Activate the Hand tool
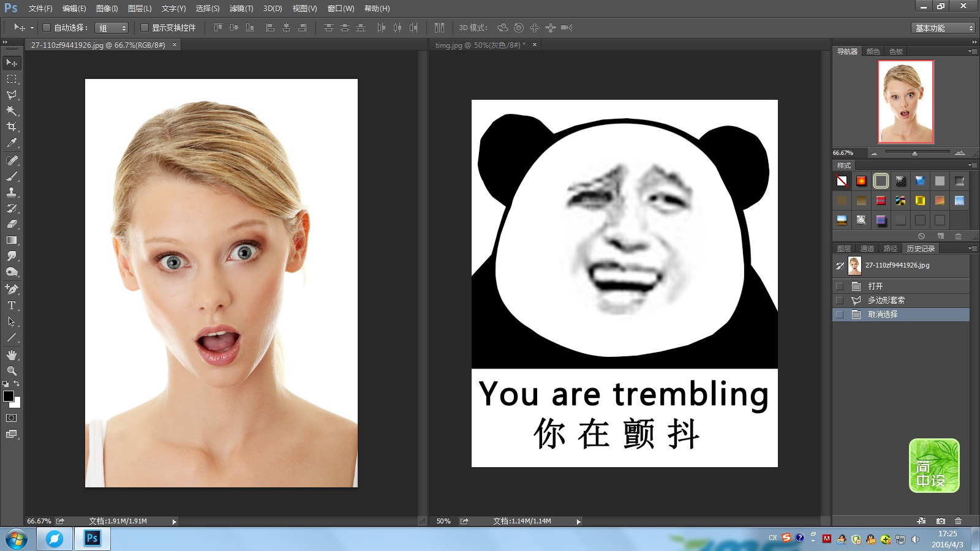Viewport: 980px width, 551px height. (x=12, y=355)
